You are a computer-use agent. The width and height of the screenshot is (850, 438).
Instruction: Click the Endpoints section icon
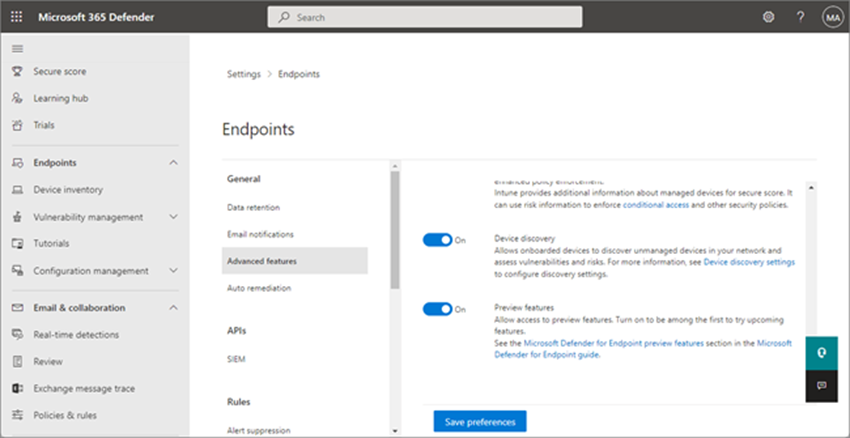(x=17, y=163)
